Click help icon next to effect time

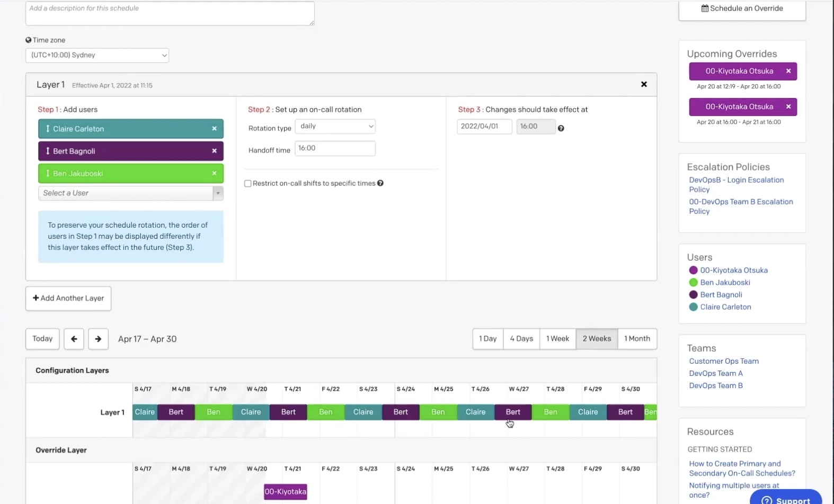click(561, 128)
